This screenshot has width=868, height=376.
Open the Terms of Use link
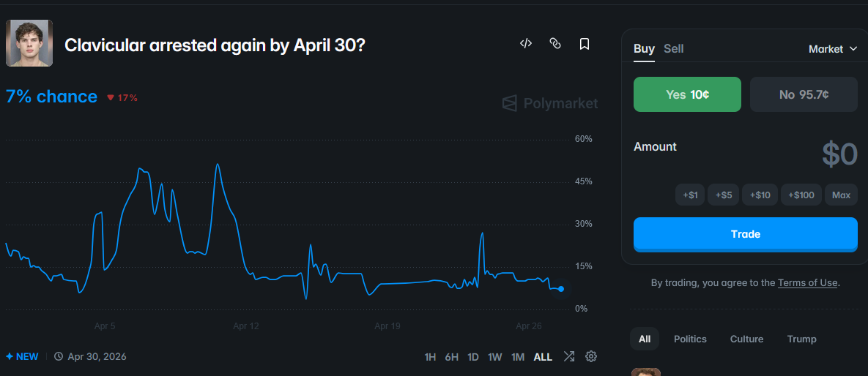pyautogui.click(x=807, y=283)
